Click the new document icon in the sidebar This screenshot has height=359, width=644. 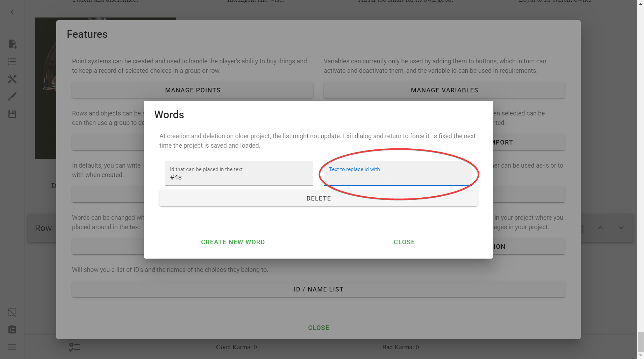point(12,44)
